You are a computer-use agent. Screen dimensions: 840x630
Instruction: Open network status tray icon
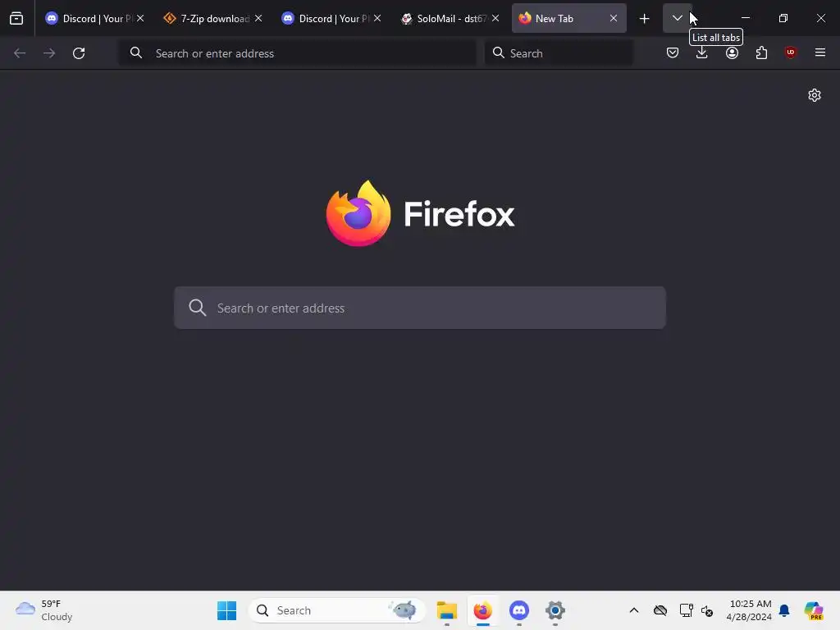(686, 610)
